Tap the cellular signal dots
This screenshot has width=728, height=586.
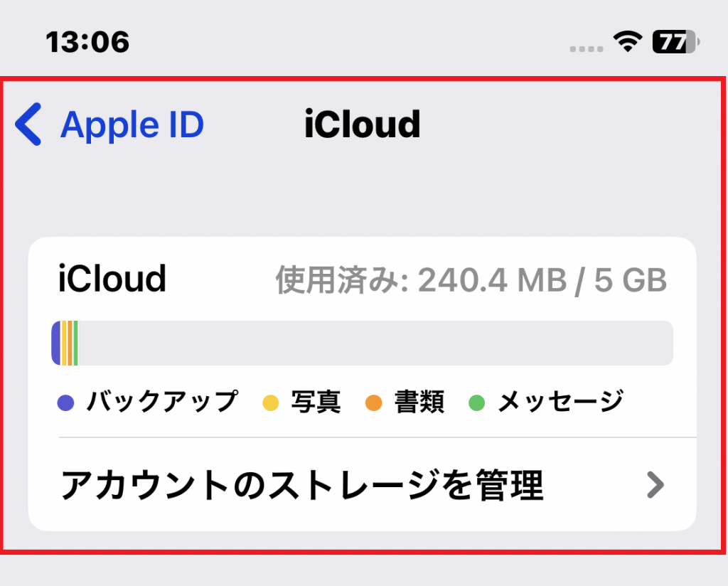tap(587, 49)
